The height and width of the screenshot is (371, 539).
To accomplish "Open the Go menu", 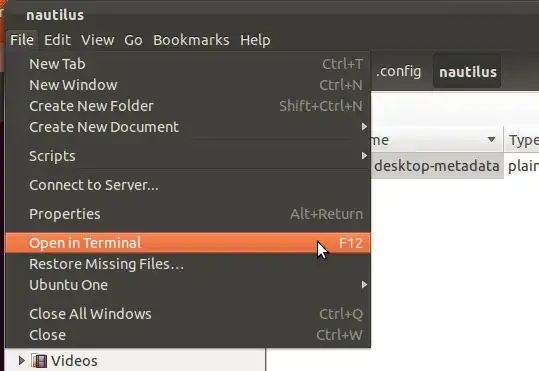I will 133,40.
